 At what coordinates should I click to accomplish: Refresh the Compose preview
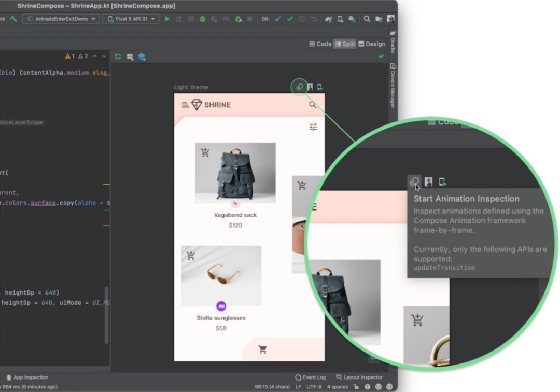118,57
